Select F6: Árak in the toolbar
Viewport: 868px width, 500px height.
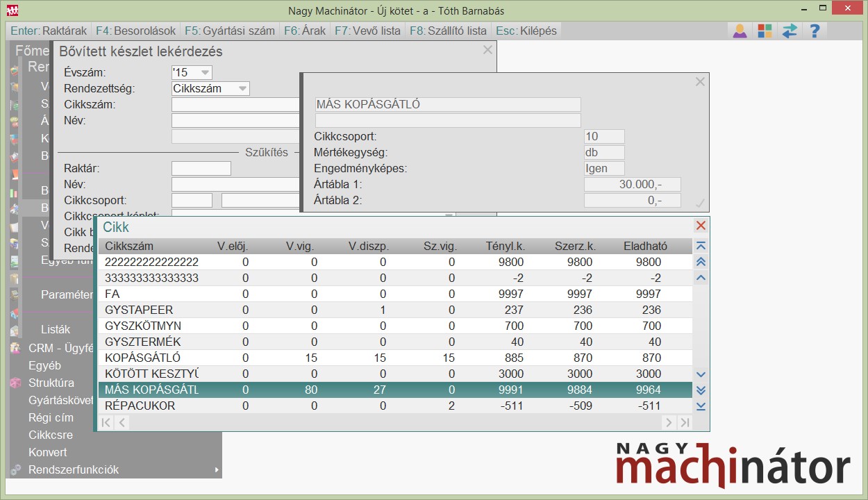point(304,31)
